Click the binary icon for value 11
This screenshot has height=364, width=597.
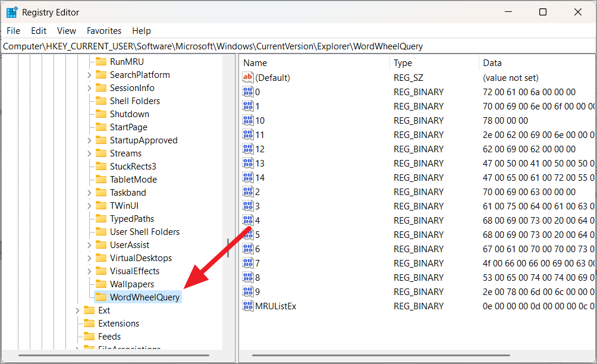click(x=248, y=135)
